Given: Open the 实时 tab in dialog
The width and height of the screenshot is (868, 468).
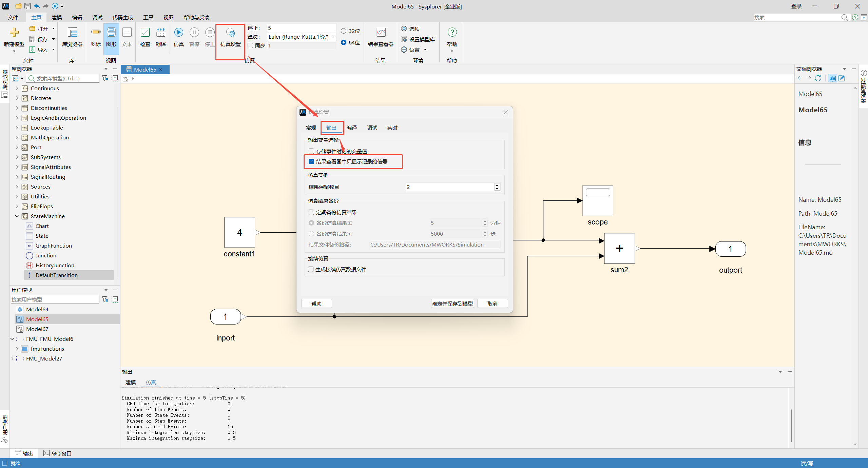Looking at the screenshot, I should (x=392, y=128).
